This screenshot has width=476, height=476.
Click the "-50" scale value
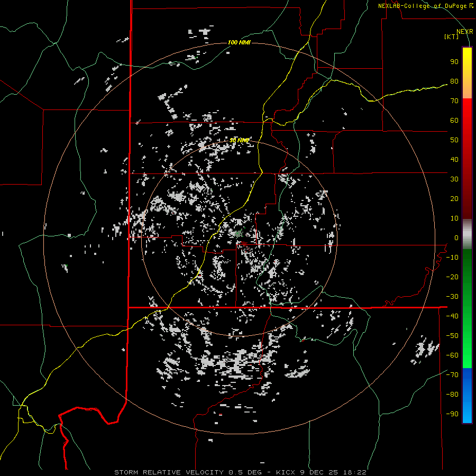452,336
